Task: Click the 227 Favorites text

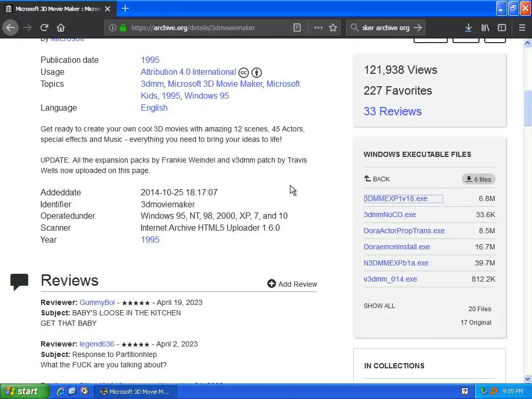Action: point(397,90)
